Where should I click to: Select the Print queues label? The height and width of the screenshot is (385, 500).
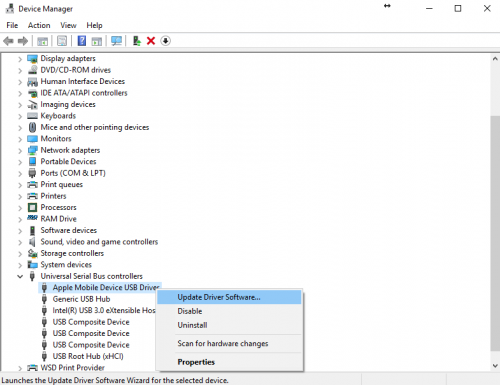click(x=62, y=185)
